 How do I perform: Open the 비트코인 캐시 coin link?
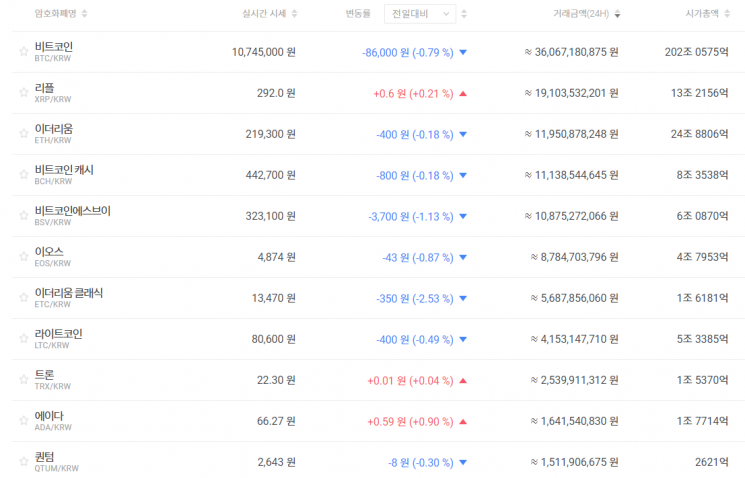(x=64, y=170)
